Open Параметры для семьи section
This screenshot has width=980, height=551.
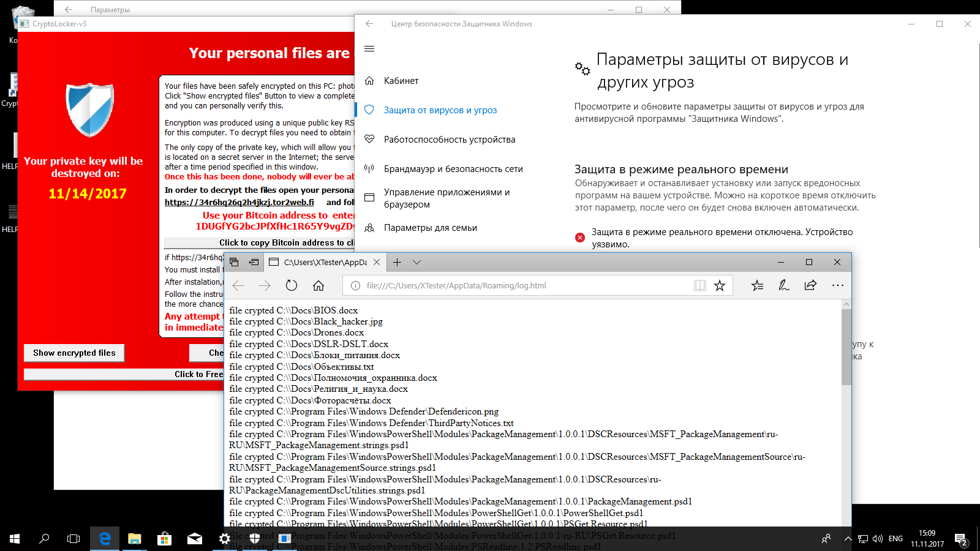[x=431, y=228]
